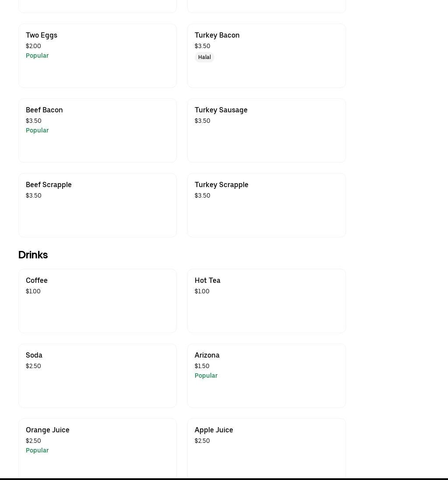Open the Apple Juice item

(x=266, y=448)
